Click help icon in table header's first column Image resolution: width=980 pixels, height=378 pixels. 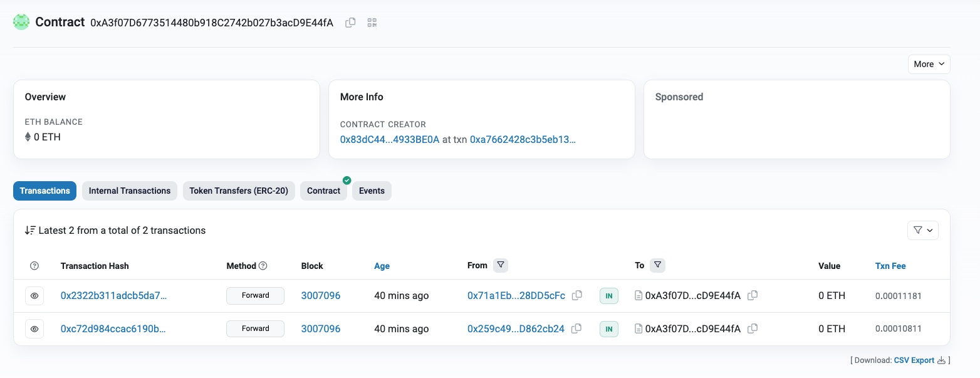pos(34,266)
